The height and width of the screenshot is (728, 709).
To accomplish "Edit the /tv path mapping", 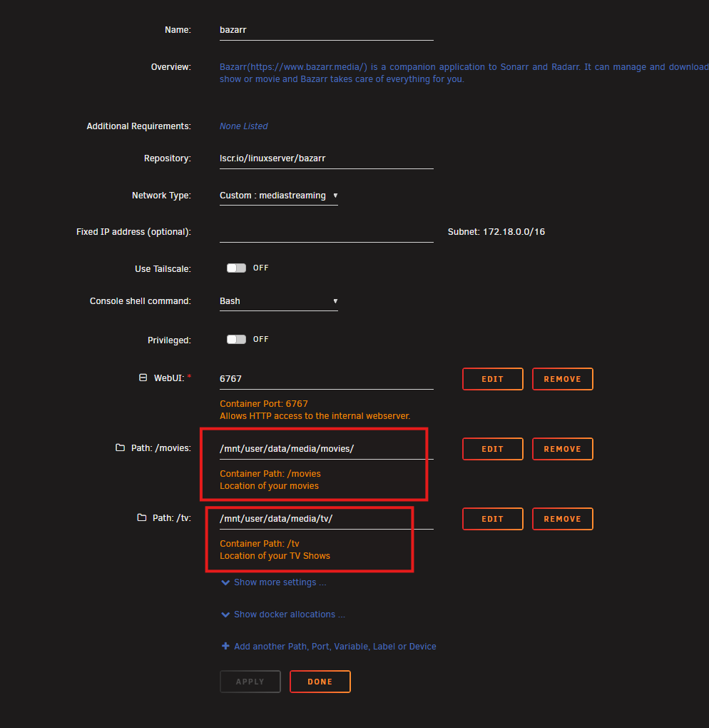I will (492, 519).
